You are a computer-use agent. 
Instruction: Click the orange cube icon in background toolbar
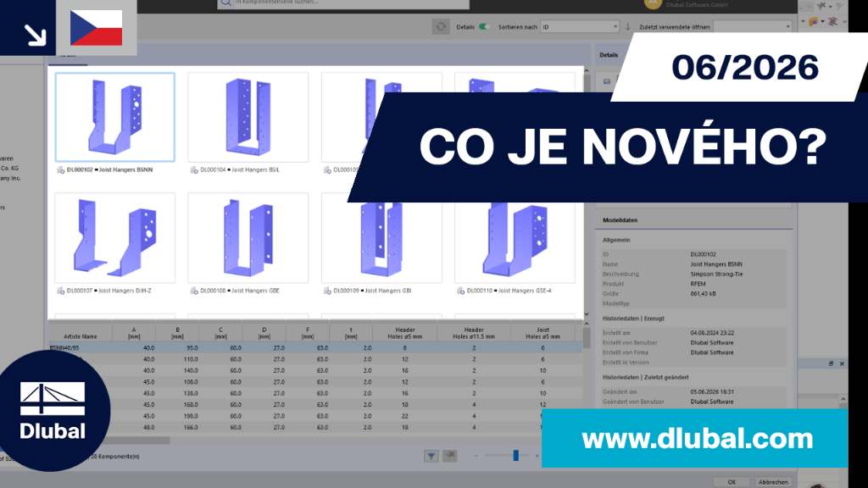coord(813,21)
